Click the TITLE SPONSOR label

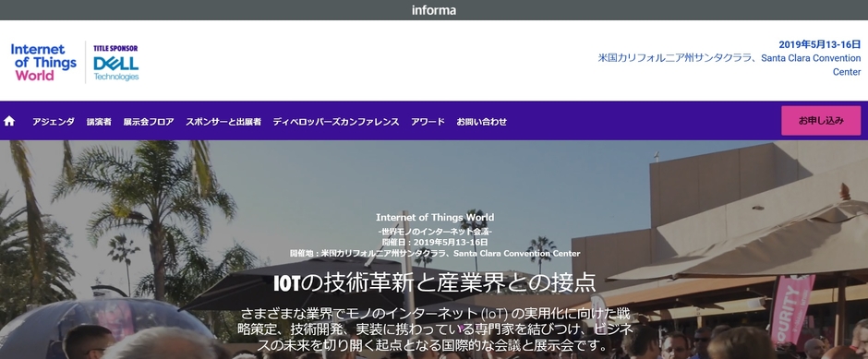(x=115, y=48)
